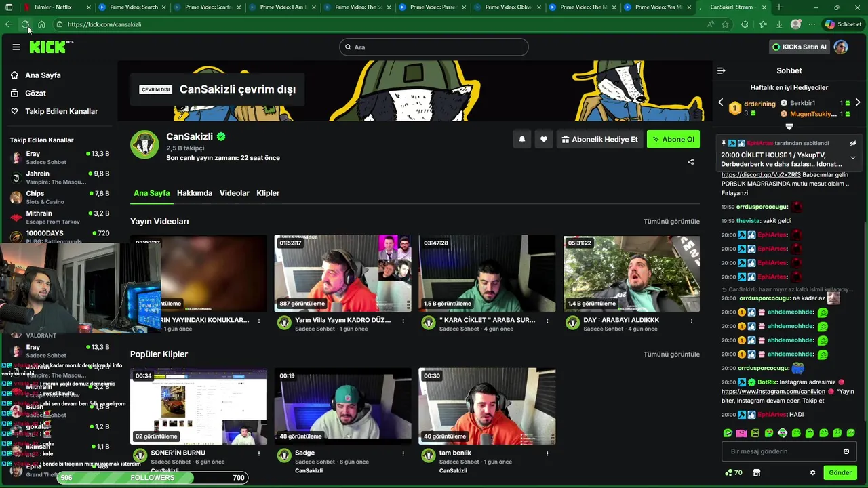Switch to the Videolar tab

coord(235,193)
